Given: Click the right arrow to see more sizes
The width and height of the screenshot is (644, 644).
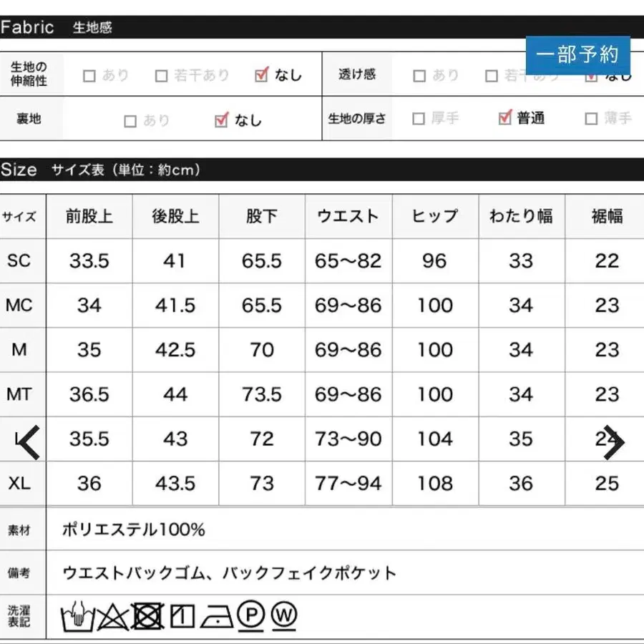Looking at the screenshot, I should click(613, 441).
